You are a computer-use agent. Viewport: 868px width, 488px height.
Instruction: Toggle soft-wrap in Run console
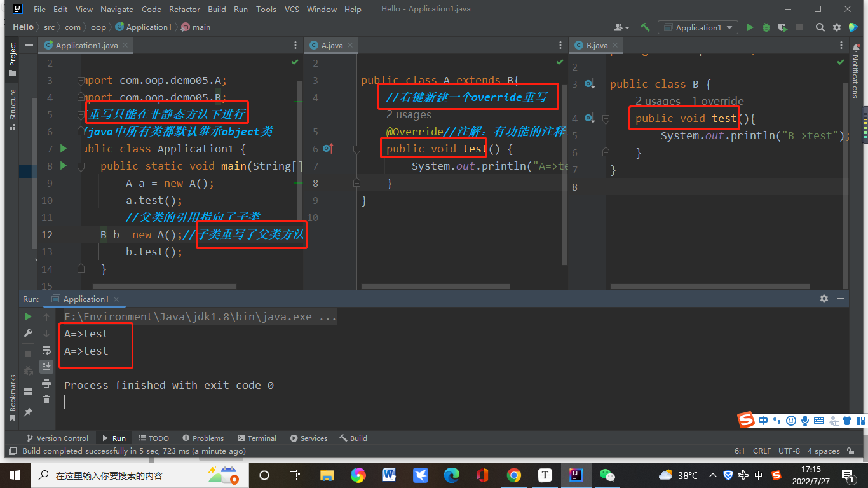tap(46, 350)
